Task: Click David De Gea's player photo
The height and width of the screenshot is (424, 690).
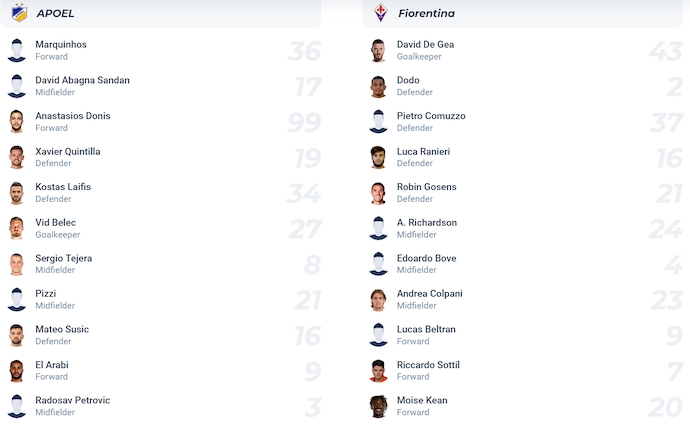Action: [x=378, y=51]
